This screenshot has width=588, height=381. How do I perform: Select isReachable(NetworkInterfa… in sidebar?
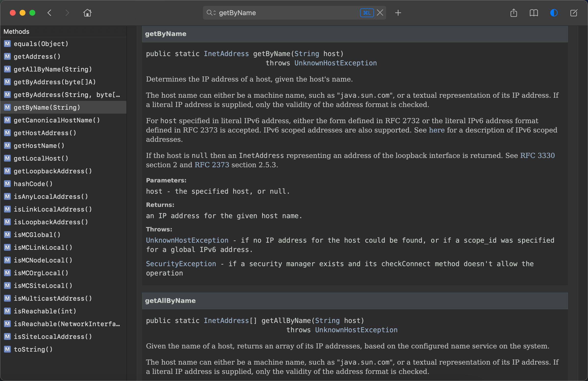click(x=63, y=324)
